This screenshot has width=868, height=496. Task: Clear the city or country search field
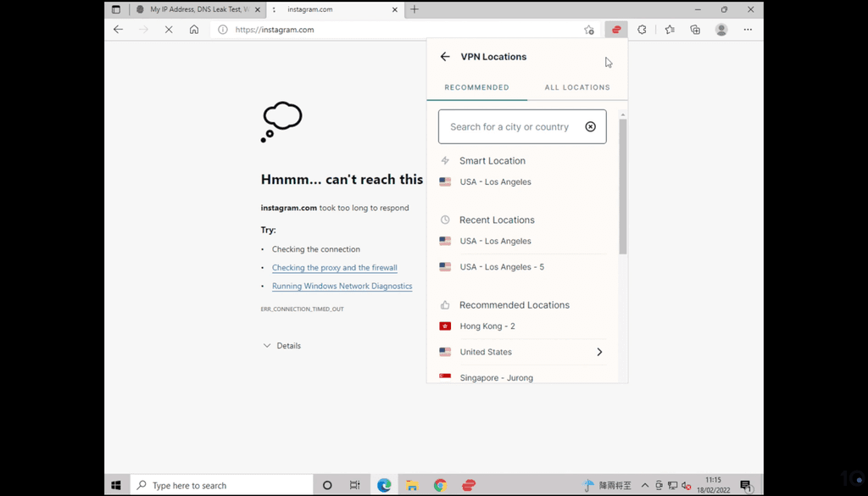pos(591,127)
